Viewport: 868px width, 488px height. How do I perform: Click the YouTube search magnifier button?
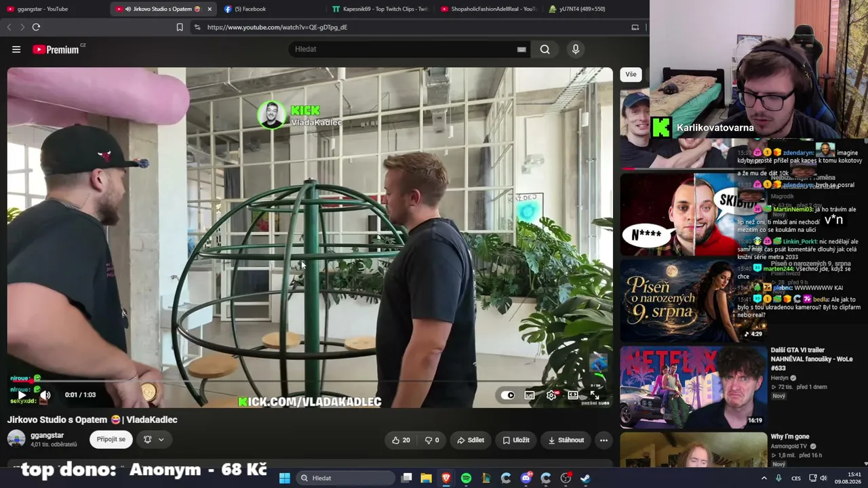545,49
